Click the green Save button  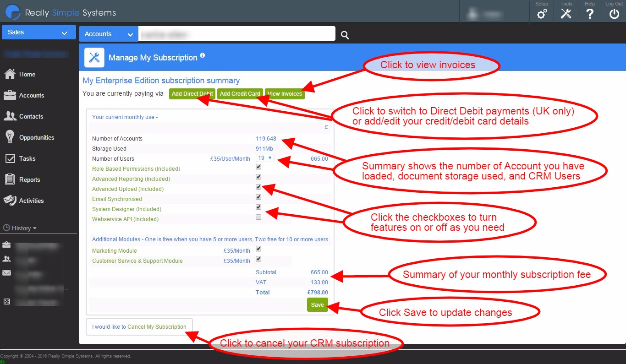click(x=318, y=304)
